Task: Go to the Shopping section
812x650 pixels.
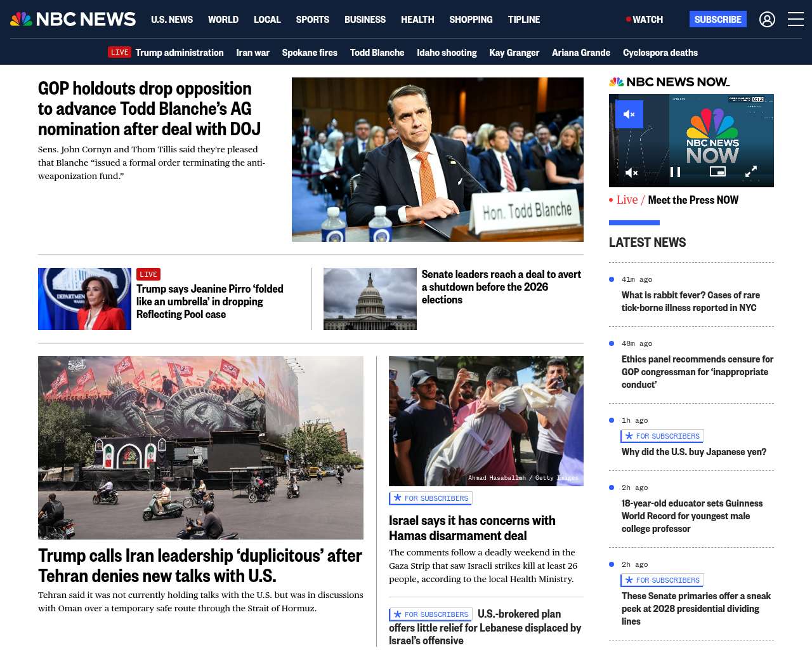Action: click(x=471, y=20)
